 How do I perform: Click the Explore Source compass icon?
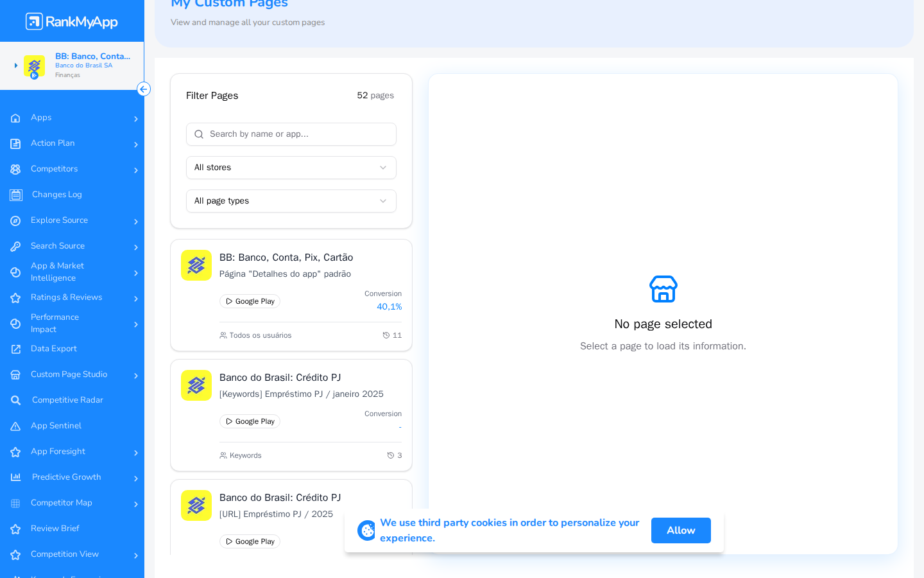tap(15, 221)
